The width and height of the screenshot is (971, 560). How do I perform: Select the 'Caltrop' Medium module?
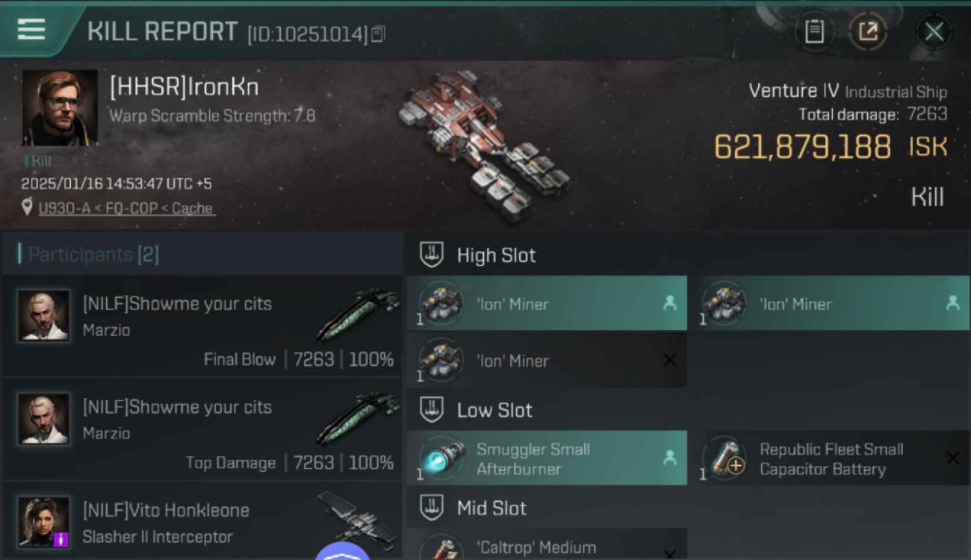[x=547, y=545]
